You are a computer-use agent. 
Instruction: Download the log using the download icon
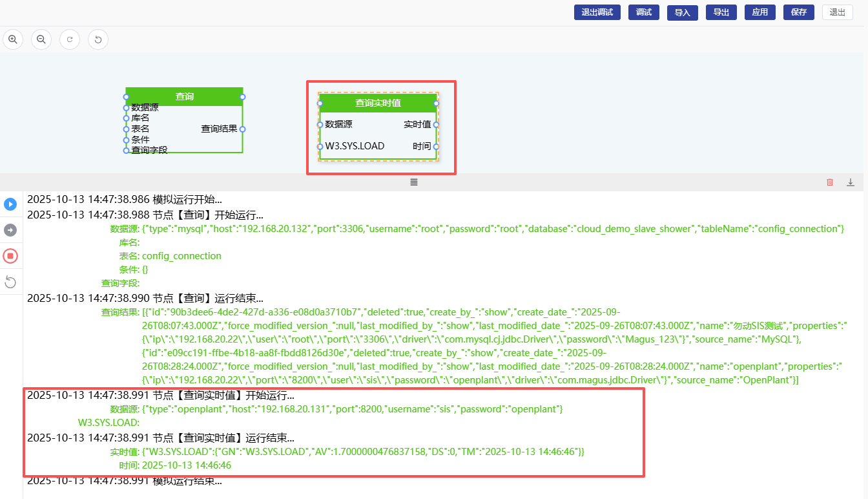(851, 182)
